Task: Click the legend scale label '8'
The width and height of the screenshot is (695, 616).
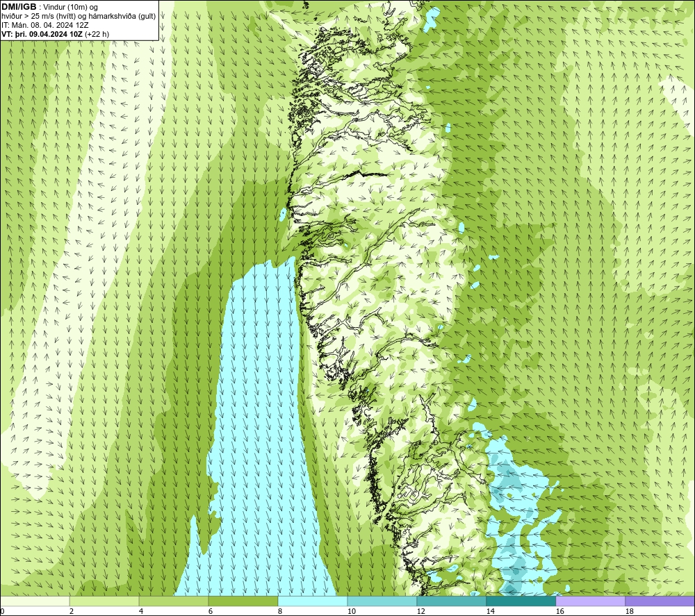Action: 280,612
